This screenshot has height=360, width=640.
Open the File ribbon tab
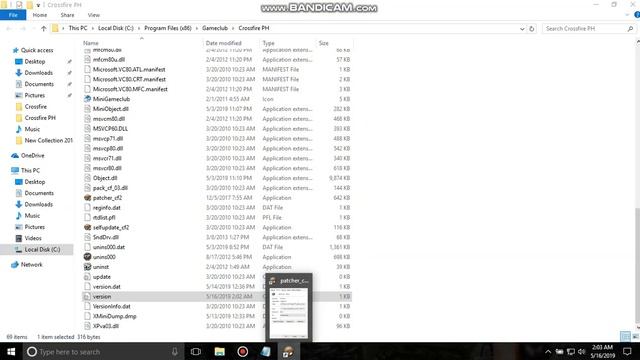tap(13, 15)
